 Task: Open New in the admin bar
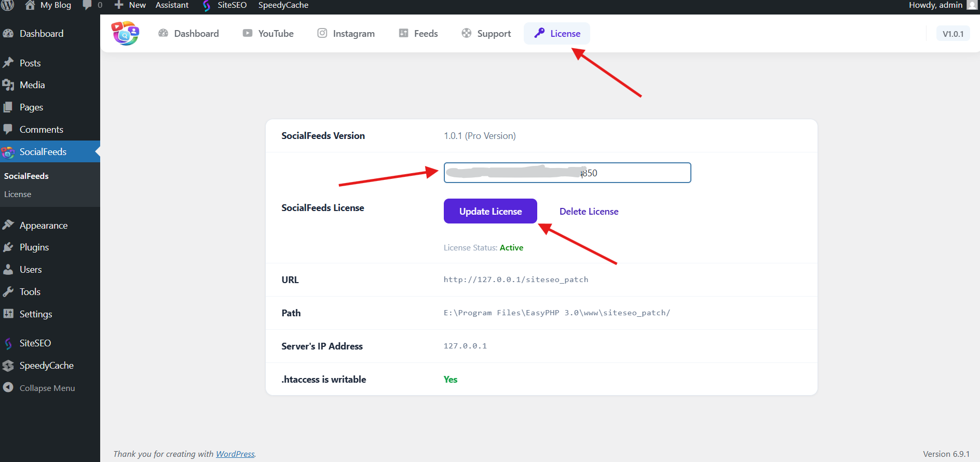click(x=138, y=5)
